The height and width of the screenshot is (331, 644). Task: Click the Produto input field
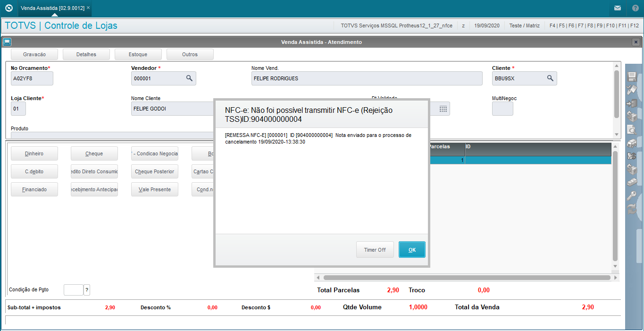[x=112, y=135]
